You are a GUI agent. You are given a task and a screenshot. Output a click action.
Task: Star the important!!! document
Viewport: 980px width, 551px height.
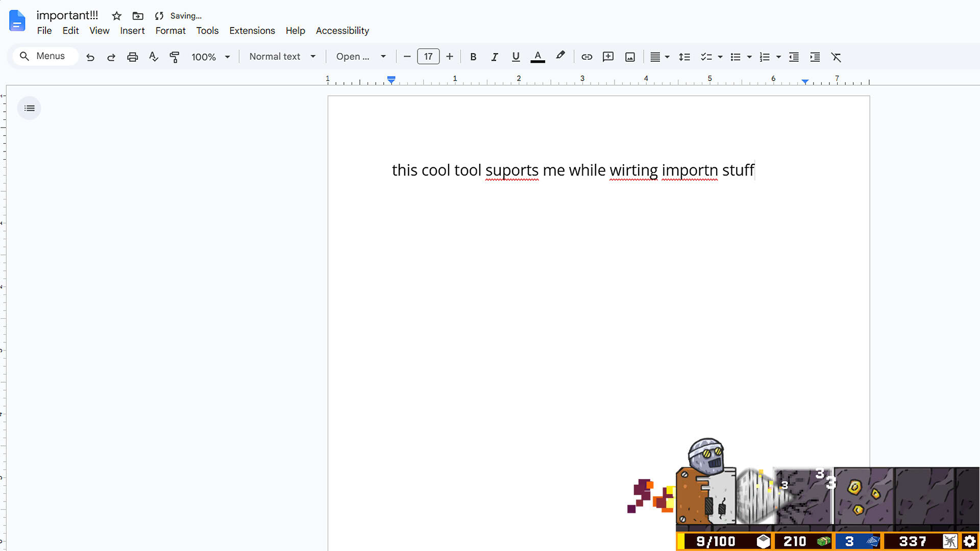(x=117, y=16)
